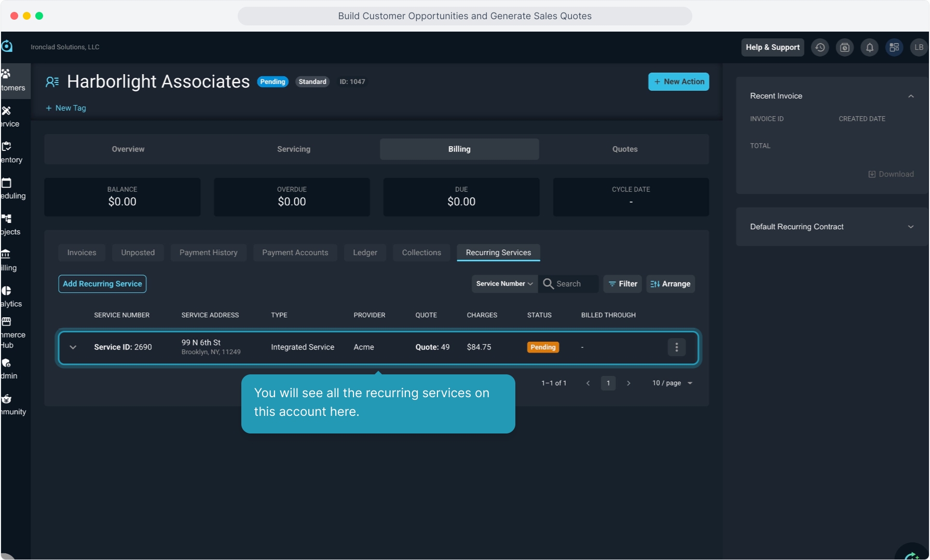The image size is (930, 560).
Task: Open the Scheduling calendar sidebar icon
Action: point(7,183)
